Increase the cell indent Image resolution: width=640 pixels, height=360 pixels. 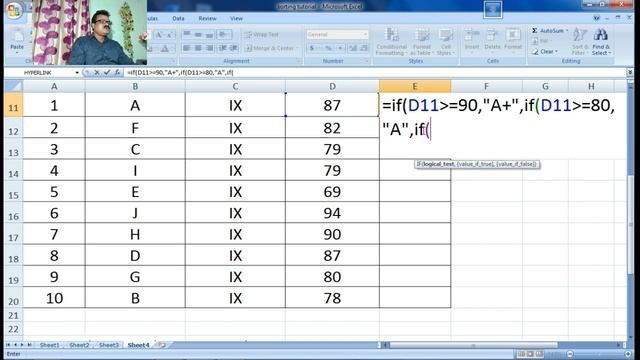(234, 48)
